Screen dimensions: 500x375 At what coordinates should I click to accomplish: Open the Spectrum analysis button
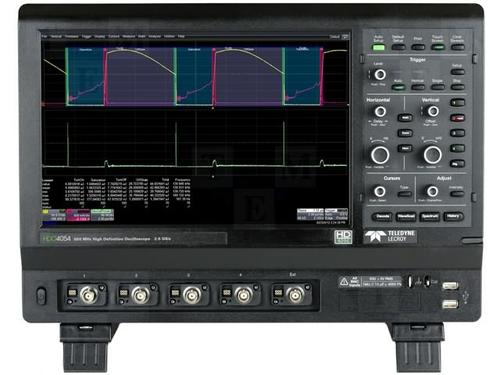click(430, 217)
